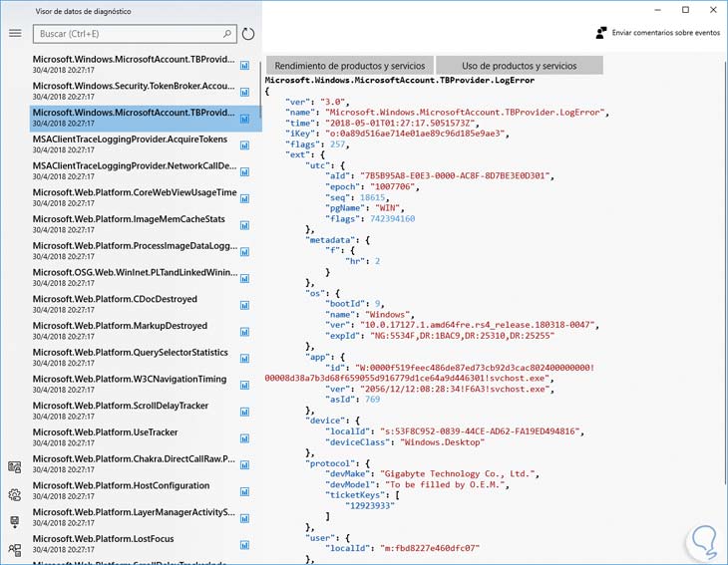Open chart icon for LostFocus event
The image size is (728, 565).
244,545
